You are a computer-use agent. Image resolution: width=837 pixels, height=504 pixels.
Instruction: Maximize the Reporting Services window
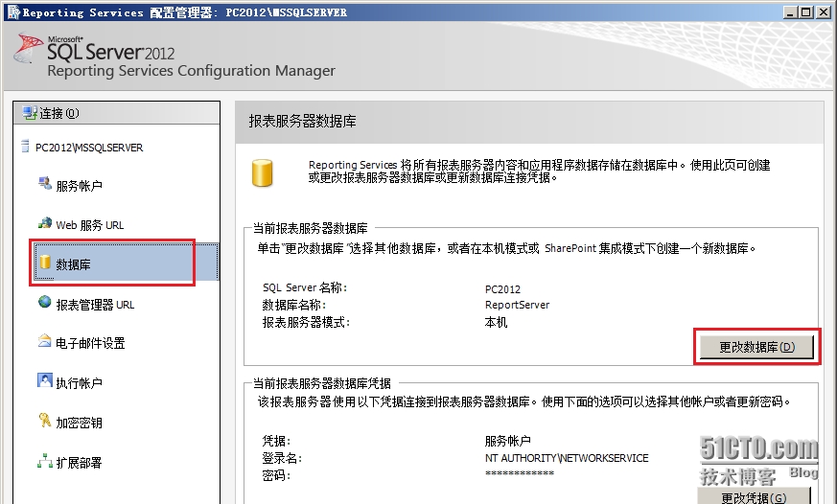click(x=806, y=11)
